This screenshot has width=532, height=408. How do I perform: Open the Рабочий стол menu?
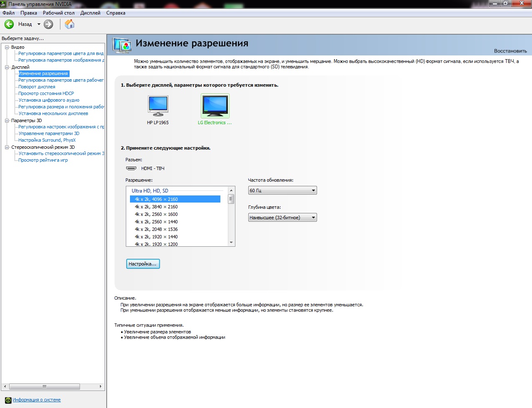pyautogui.click(x=59, y=13)
